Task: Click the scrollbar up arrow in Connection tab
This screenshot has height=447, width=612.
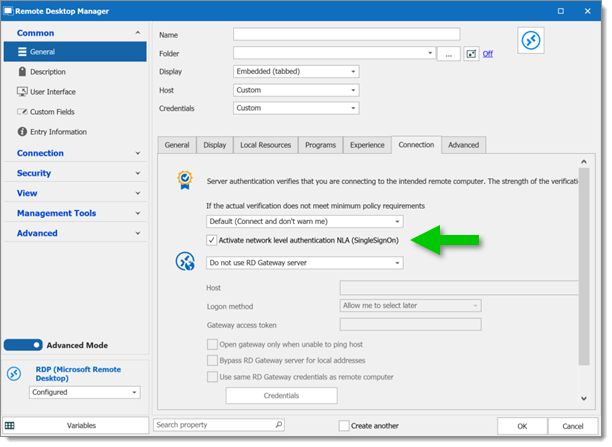Action: point(584,161)
